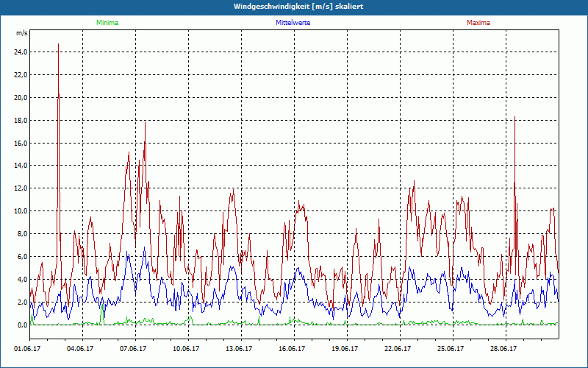Click the 4,0 y-axis value

(23, 280)
